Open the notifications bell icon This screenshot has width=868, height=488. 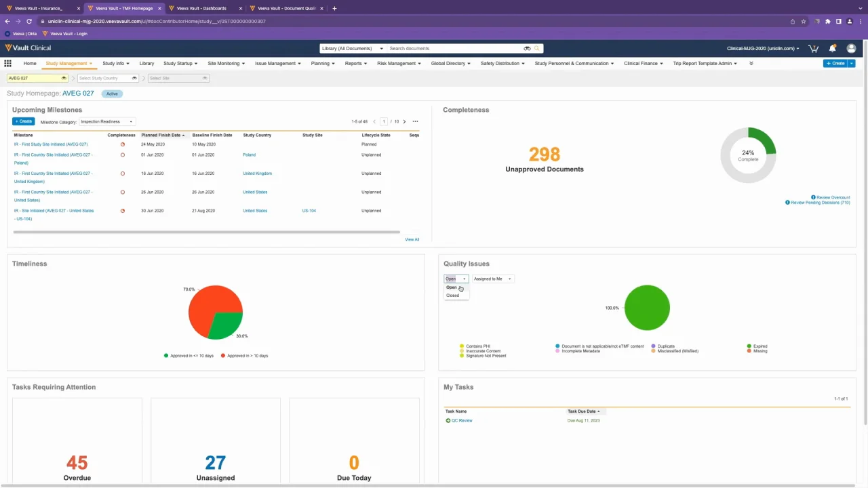point(833,48)
